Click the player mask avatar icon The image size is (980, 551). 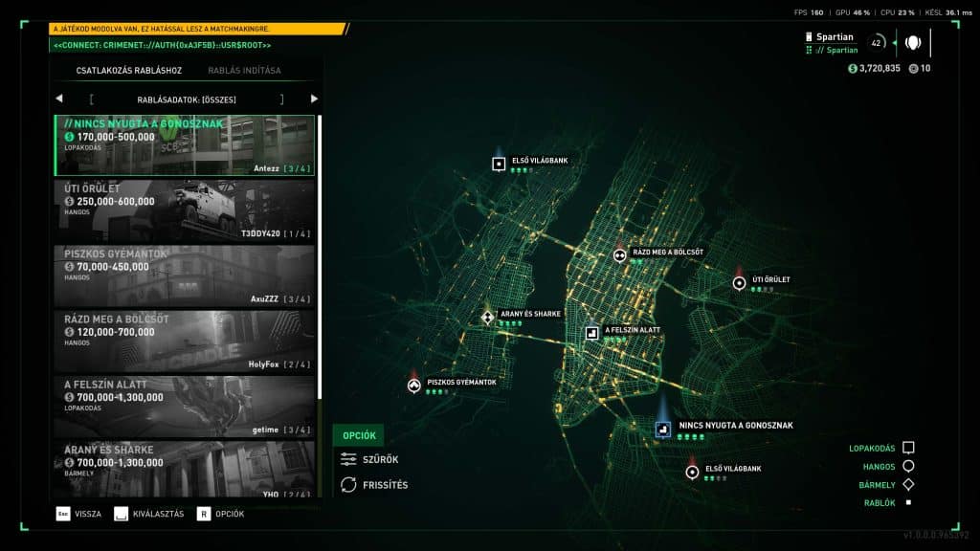pos(913,42)
